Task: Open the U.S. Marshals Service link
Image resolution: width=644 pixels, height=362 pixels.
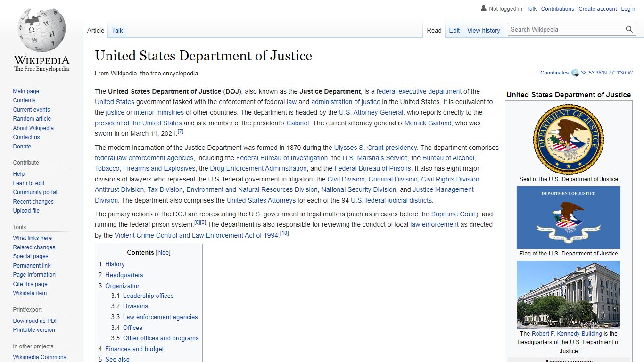Action: click(x=375, y=158)
